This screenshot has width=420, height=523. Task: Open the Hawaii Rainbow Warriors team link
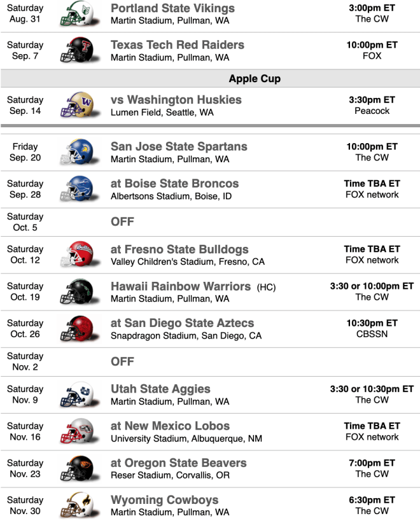[181, 286]
